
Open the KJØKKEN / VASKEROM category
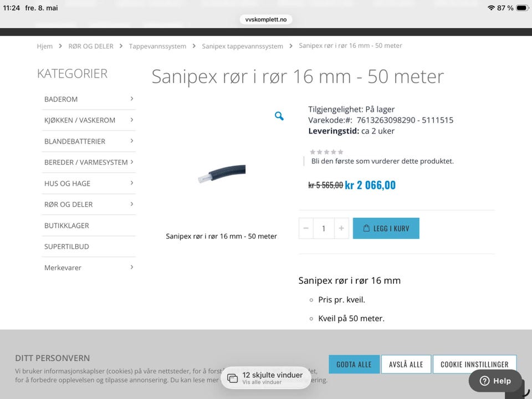coord(80,120)
